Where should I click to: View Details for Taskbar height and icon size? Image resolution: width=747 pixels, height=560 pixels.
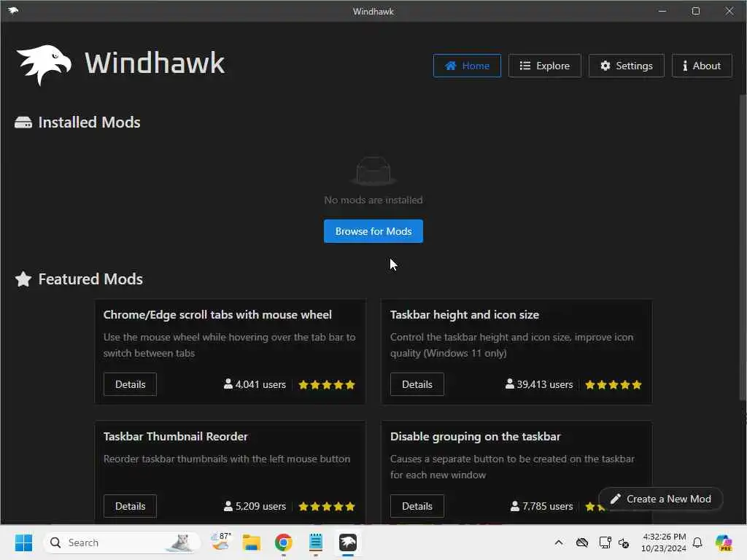tap(417, 384)
